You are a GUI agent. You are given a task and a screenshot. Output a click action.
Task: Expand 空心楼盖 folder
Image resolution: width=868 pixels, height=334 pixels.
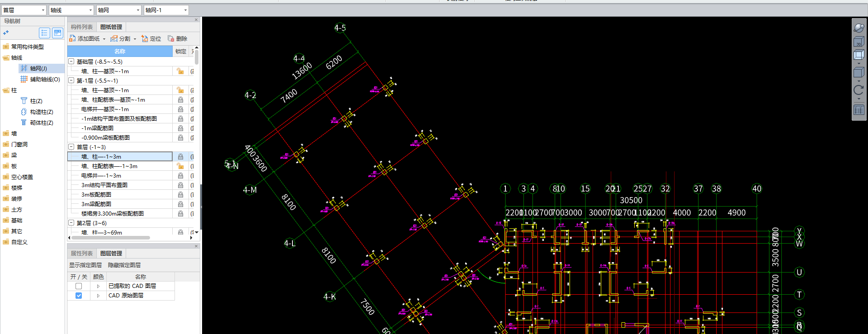pos(6,177)
